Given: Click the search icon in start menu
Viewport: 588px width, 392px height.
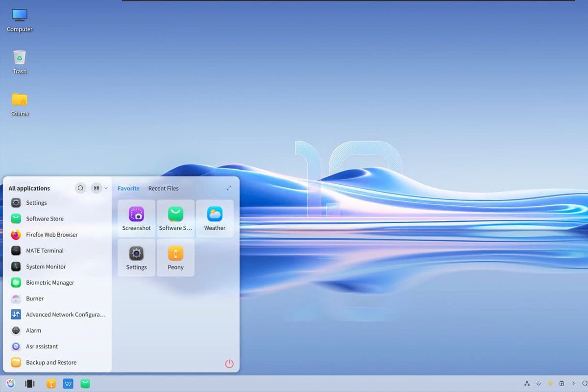Looking at the screenshot, I should [x=81, y=188].
